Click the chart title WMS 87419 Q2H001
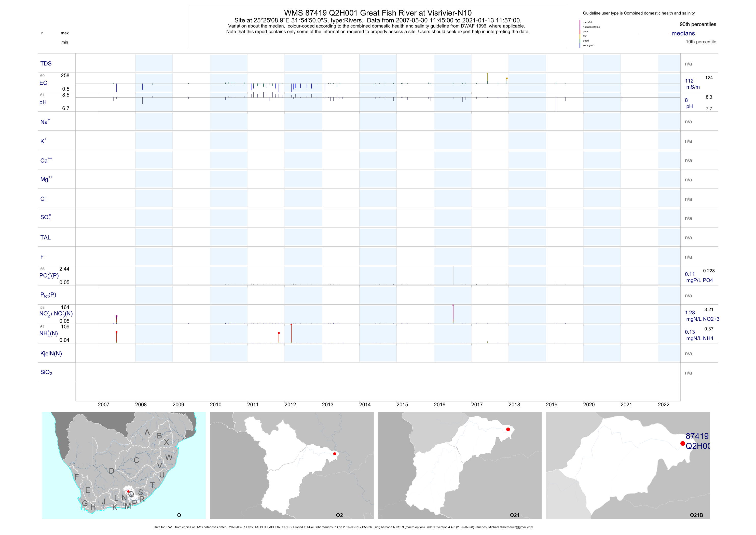This screenshot has height=535, width=756. [378, 13]
